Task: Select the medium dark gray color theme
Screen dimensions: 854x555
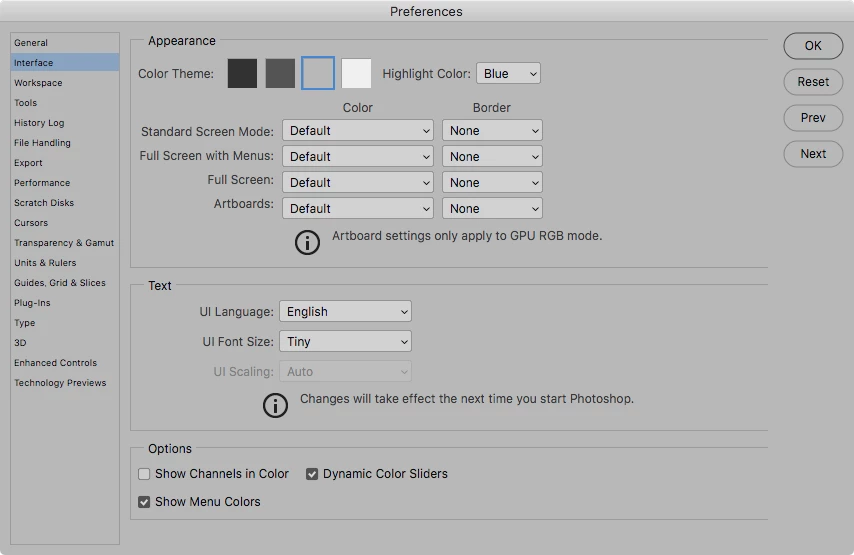Action: tap(280, 74)
